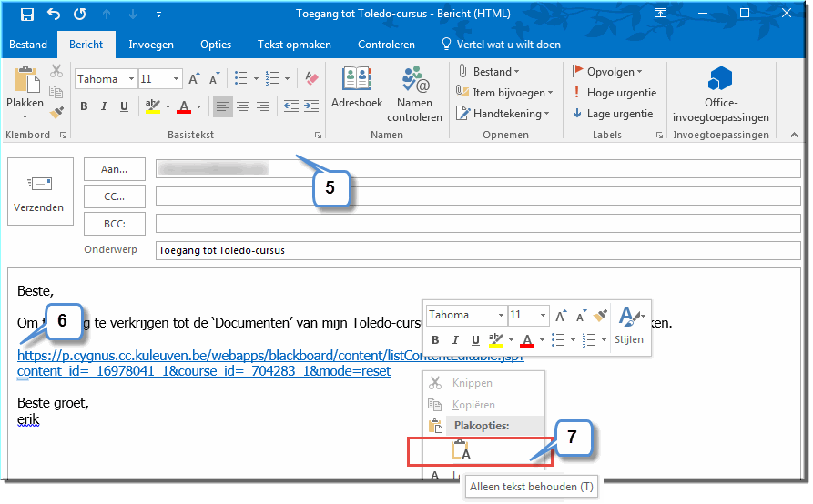The width and height of the screenshot is (813, 504).
Task: Decrease font size in ribbon
Action: coord(214,79)
